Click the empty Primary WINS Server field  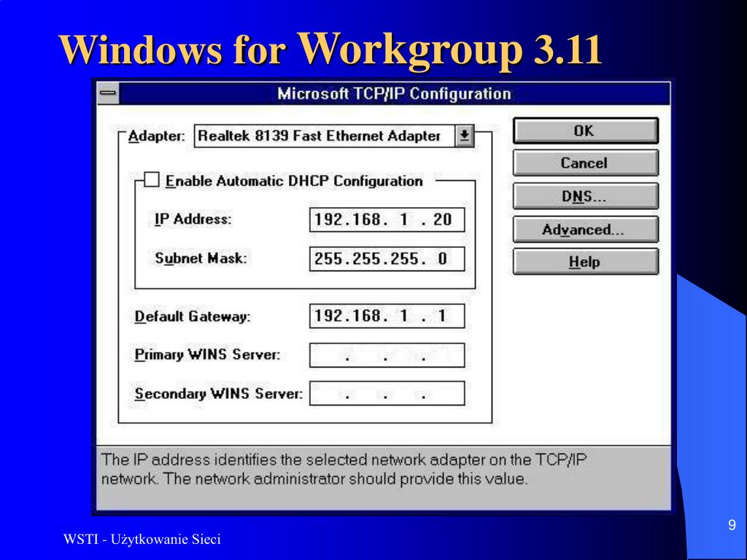pyautogui.click(x=387, y=355)
